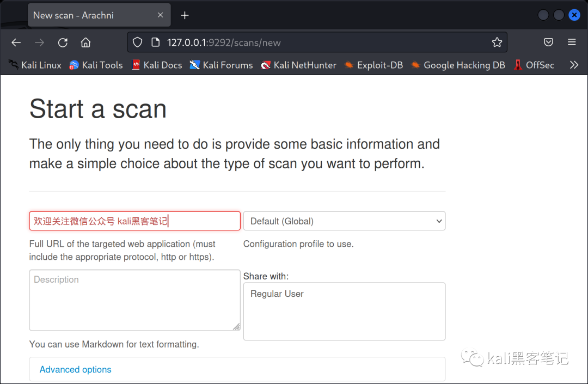
Task: Open the Google Hacking DB bookmark
Action: point(458,65)
